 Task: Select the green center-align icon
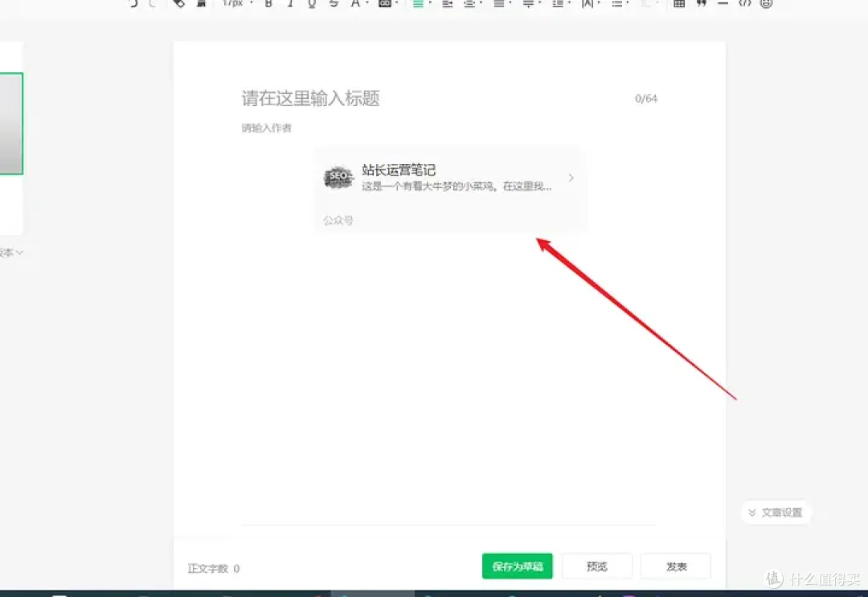418,3
